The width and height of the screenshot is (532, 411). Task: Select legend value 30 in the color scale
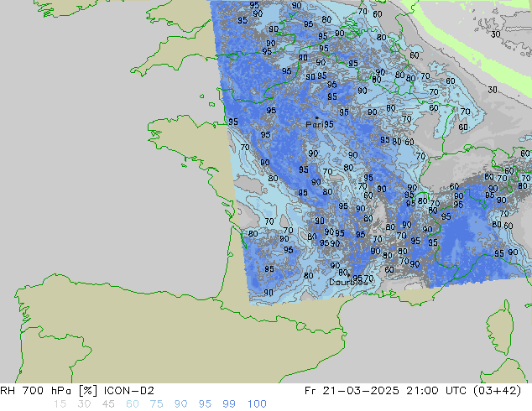click(84, 404)
